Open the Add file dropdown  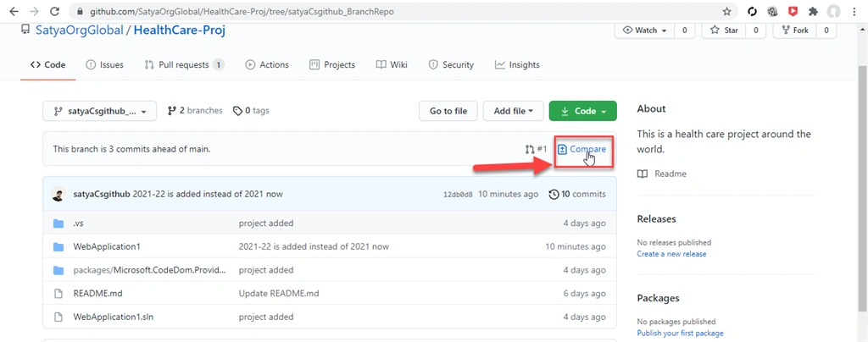click(x=514, y=111)
